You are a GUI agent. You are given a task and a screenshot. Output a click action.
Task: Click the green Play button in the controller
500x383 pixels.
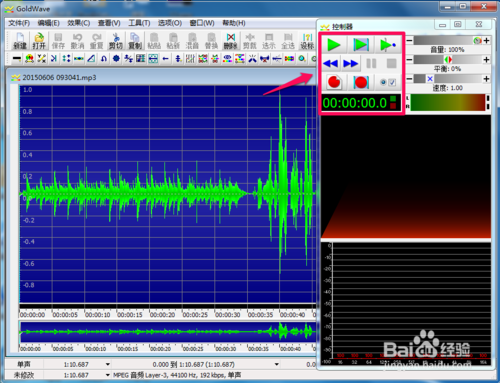[x=334, y=45]
